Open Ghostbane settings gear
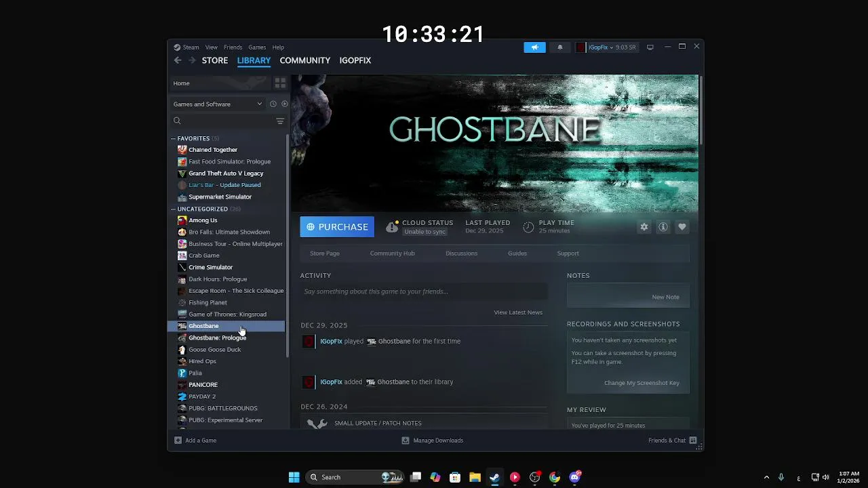This screenshot has width=868, height=488. 644,227
